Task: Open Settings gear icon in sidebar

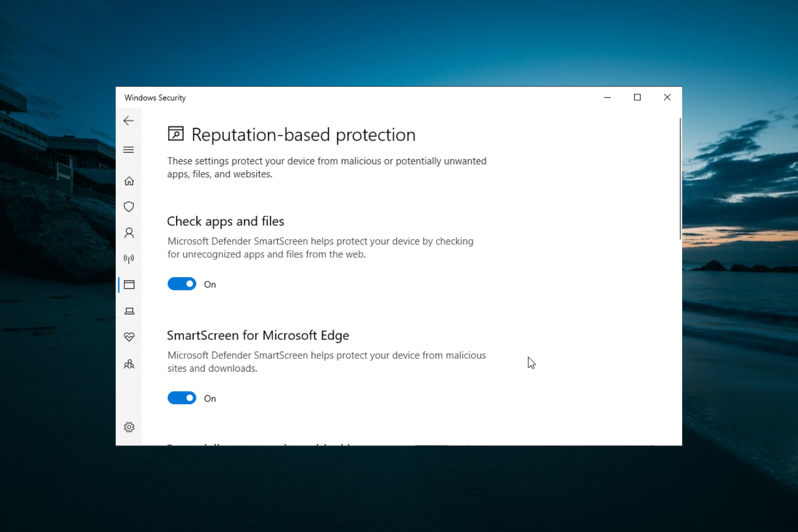Action: tap(129, 427)
